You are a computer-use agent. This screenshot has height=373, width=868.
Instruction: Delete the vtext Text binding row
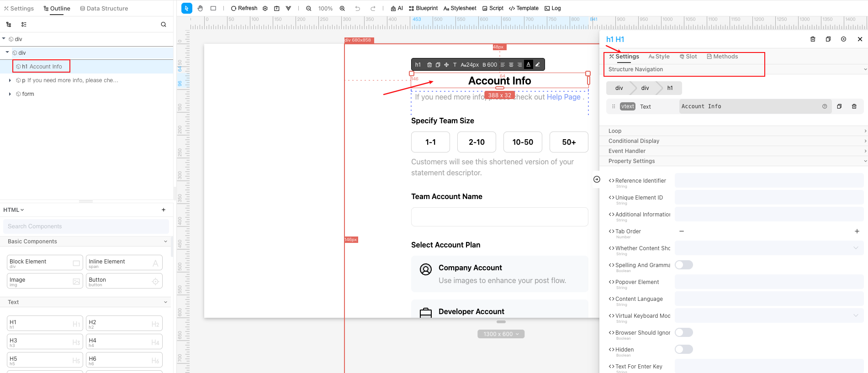pos(854,106)
